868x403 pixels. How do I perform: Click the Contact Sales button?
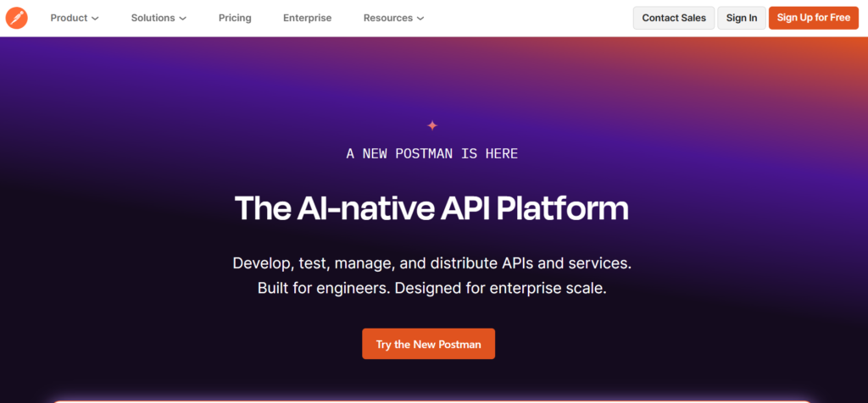[x=673, y=18]
